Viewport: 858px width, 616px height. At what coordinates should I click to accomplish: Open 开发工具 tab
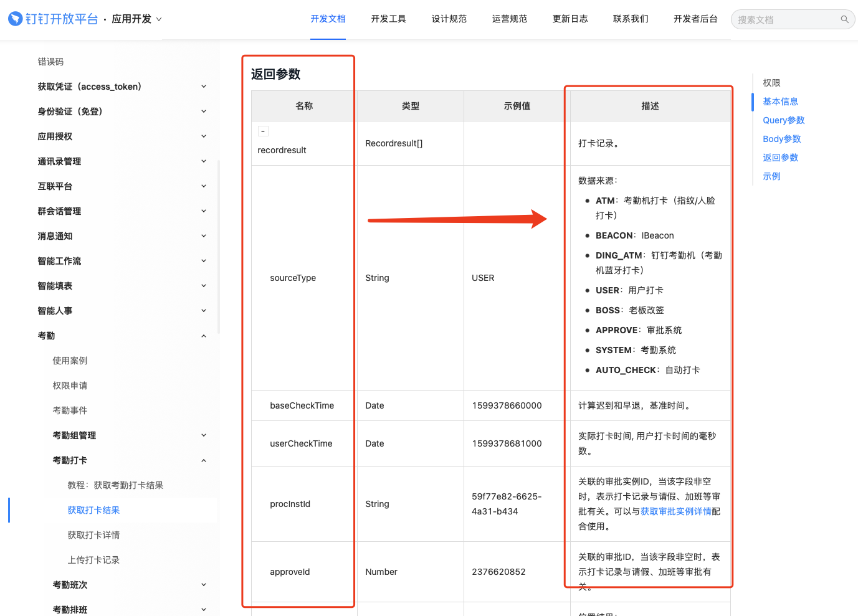coord(388,19)
